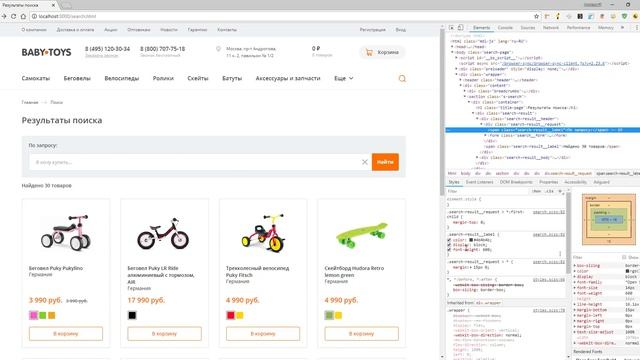Viewport: 640px width, 360px height.
Task: Add Скейтборд Hudora Retro to cart
Action: click(x=361, y=333)
